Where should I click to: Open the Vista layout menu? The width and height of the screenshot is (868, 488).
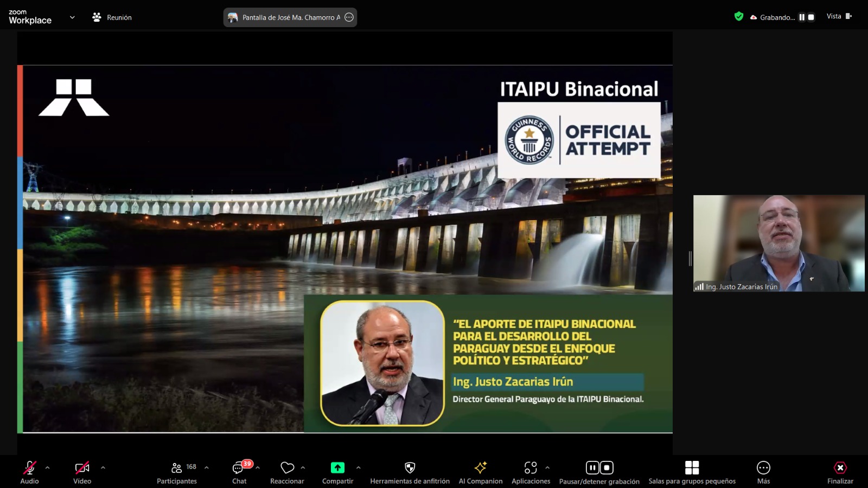(x=839, y=16)
